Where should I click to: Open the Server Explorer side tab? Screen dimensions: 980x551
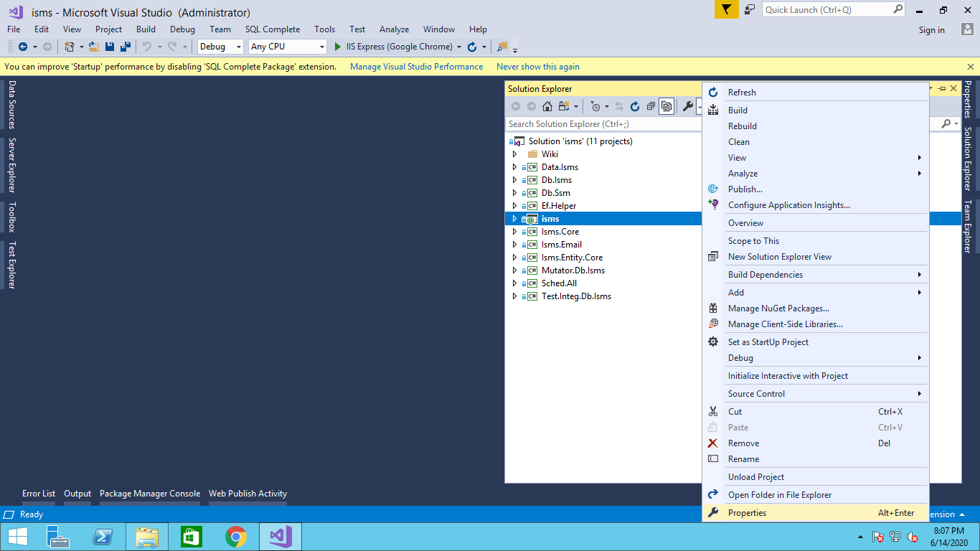11,166
